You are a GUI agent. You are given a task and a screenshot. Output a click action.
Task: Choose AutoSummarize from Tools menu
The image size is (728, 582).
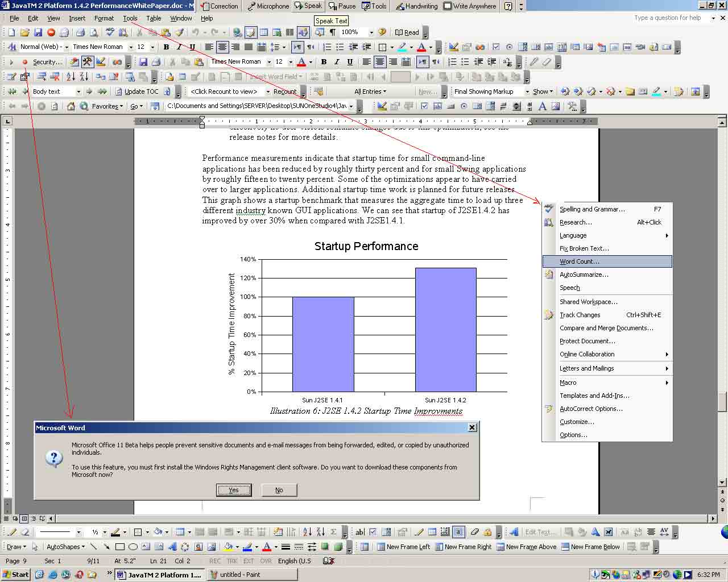tap(607, 275)
